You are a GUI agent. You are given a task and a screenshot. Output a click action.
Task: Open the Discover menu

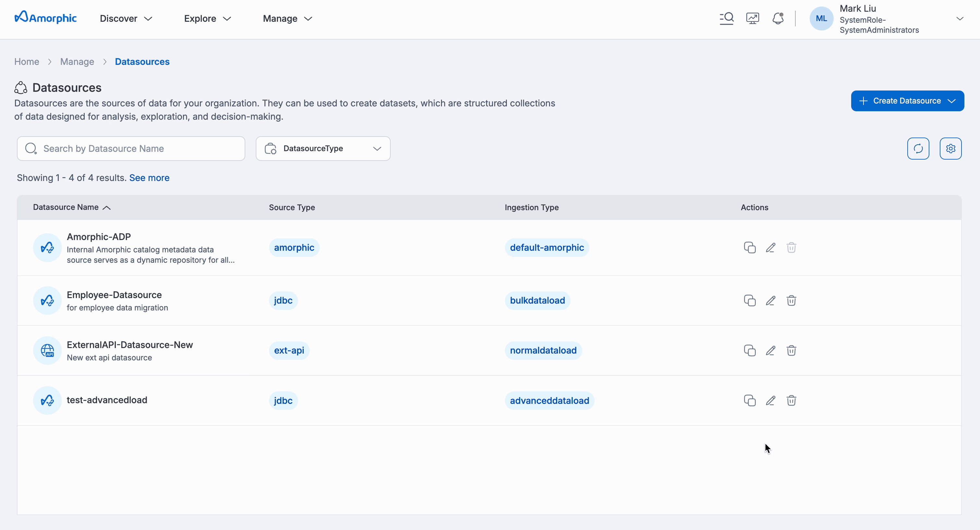coord(126,18)
